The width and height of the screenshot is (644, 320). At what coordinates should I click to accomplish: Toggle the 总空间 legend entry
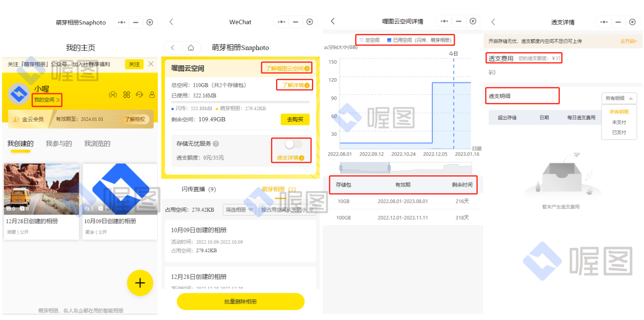(x=369, y=40)
